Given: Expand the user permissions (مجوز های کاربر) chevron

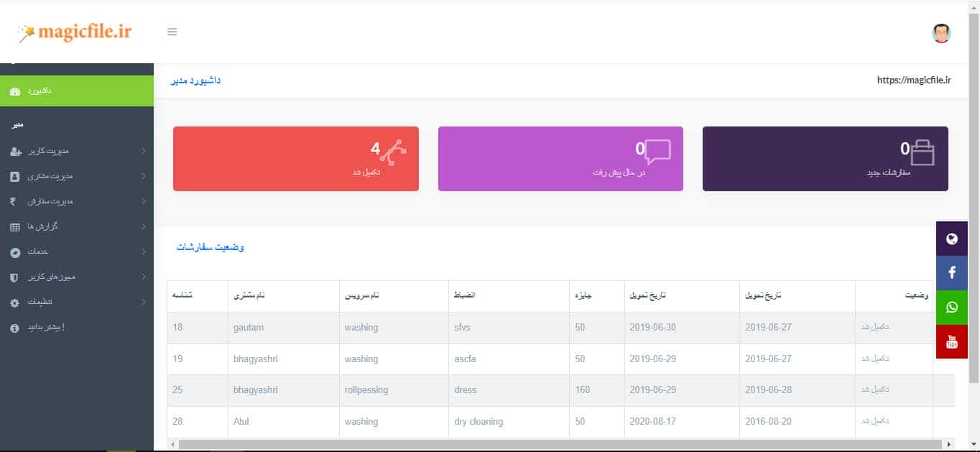Looking at the screenshot, I should (144, 277).
